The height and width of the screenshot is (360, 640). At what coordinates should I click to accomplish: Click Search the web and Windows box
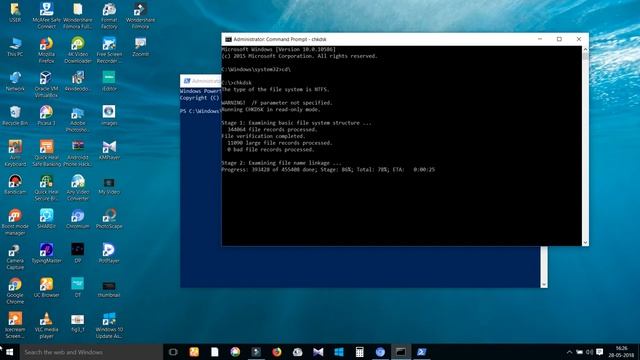click(91, 352)
